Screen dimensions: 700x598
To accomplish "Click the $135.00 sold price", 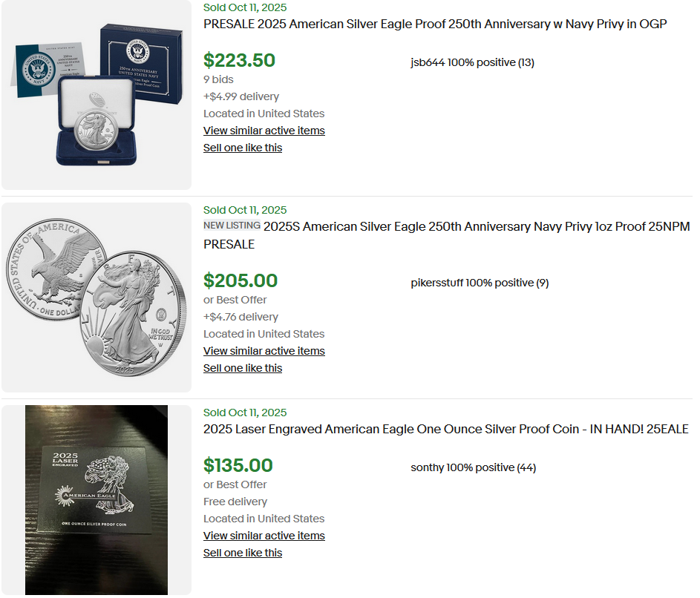I will [x=238, y=465].
